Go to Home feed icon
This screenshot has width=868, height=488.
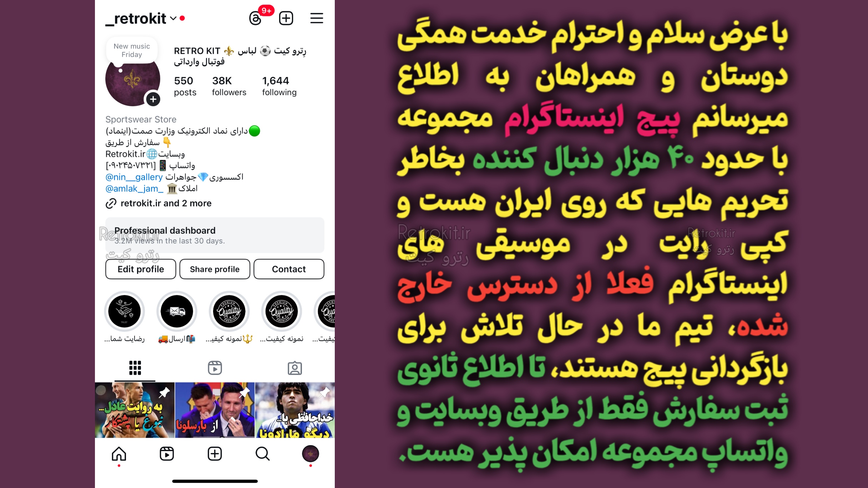click(x=119, y=454)
